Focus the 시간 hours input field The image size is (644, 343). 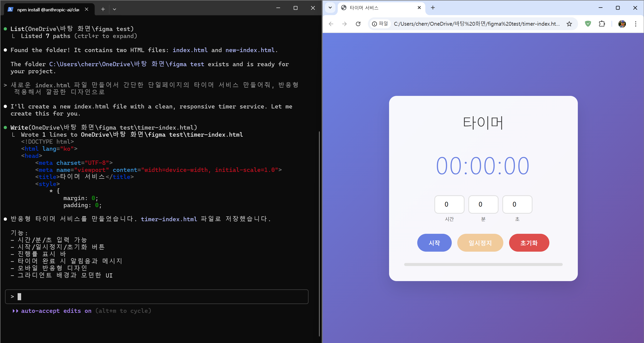pyautogui.click(x=449, y=204)
